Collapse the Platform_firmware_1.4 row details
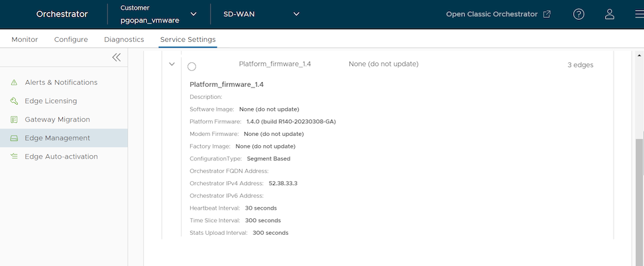The width and height of the screenshot is (644, 266). click(172, 64)
